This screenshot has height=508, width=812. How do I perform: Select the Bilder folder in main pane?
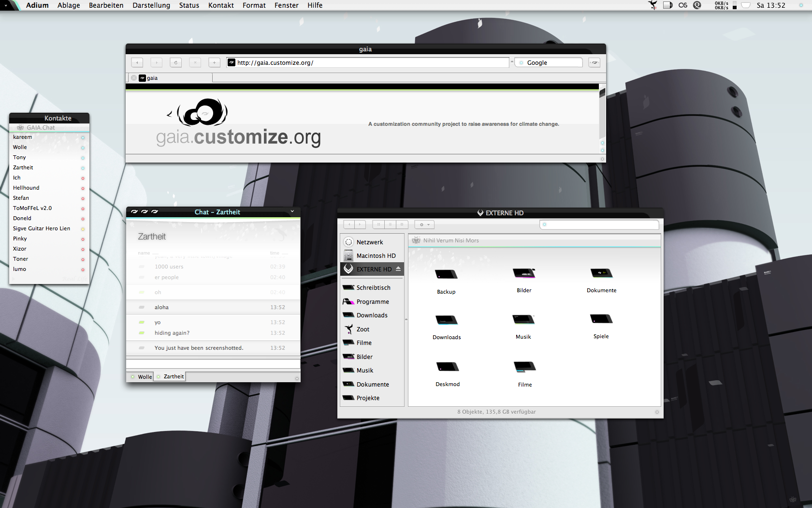pos(524,274)
